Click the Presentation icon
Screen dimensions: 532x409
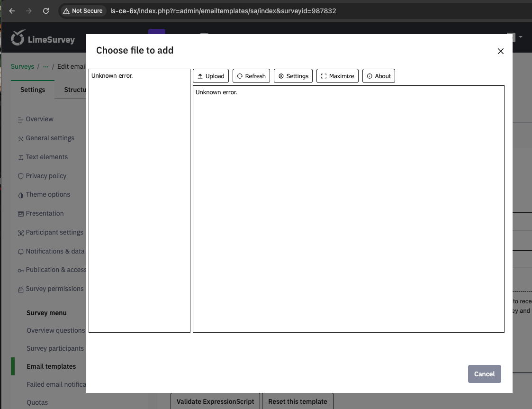(x=21, y=214)
